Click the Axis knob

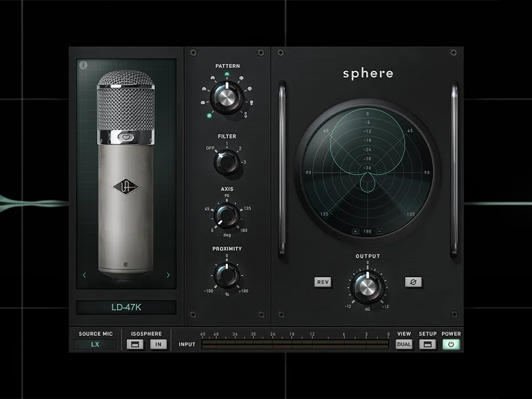[x=227, y=215]
